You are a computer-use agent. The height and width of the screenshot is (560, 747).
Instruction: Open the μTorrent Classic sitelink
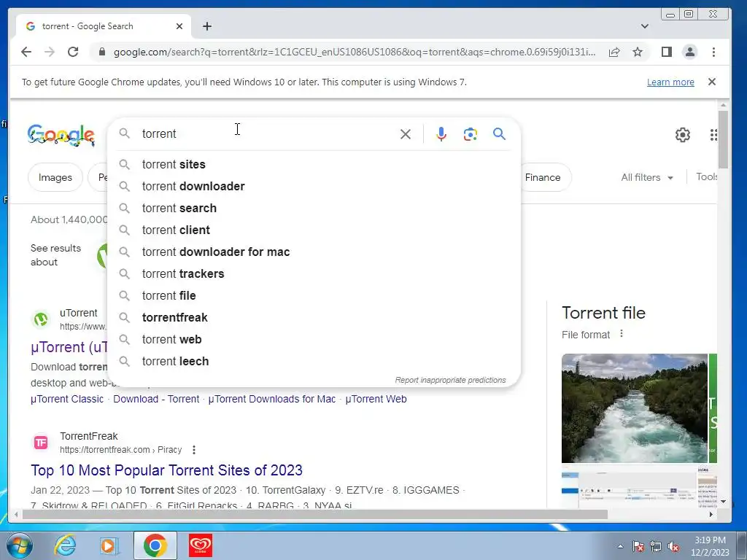pyautogui.click(x=67, y=399)
